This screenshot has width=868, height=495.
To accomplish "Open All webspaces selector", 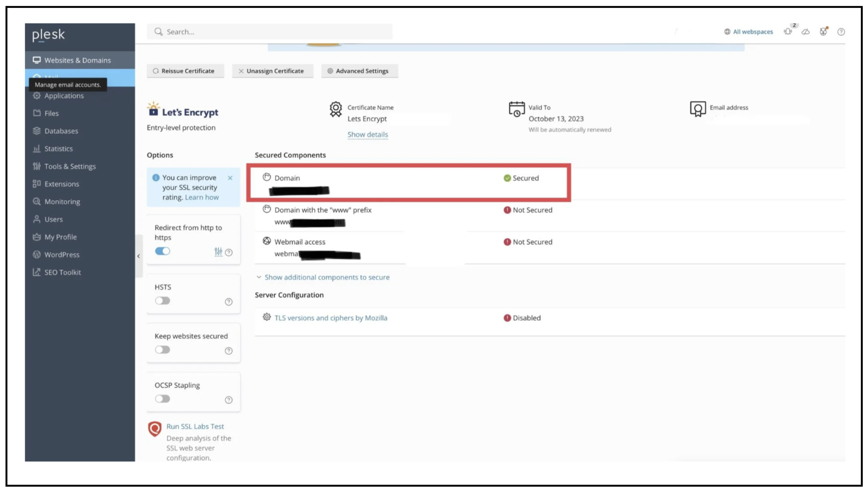I will pyautogui.click(x=748, y=32).
